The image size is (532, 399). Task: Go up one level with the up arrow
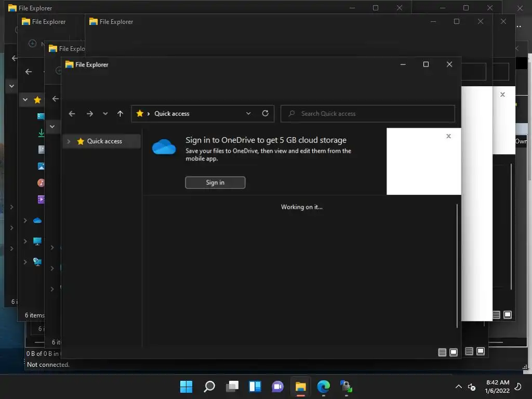[120, 114]
